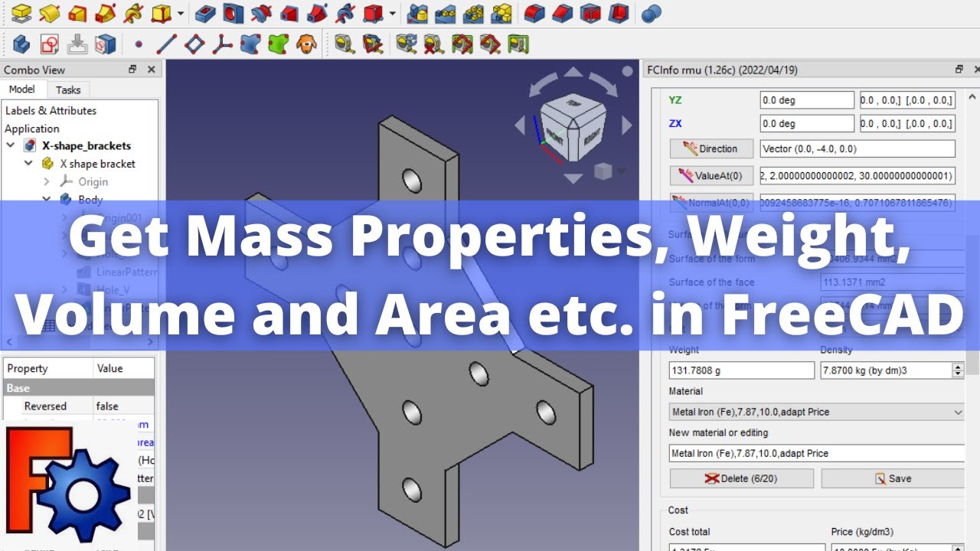
Task: Select the Hole tool
Action: pyautogui.click(x=233, y=13)
